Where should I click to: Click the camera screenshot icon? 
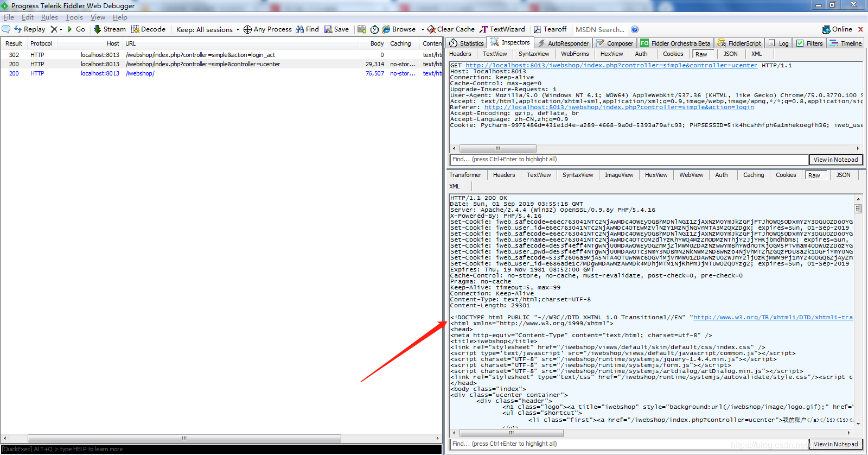point(362,29)
